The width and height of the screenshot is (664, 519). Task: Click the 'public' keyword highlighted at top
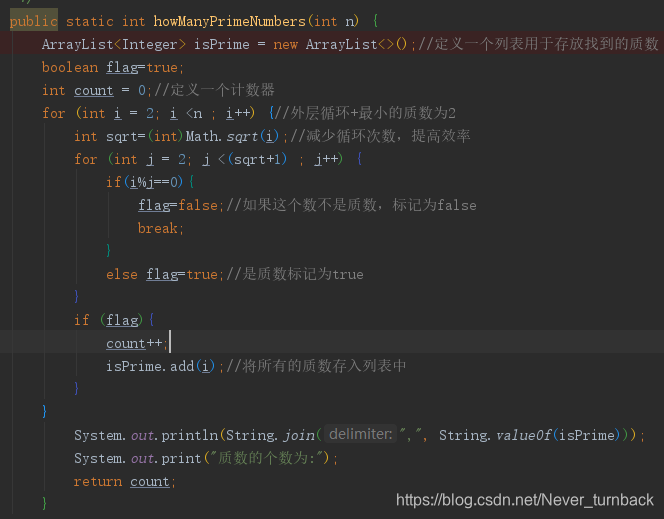pyautogui.click(x=33, y=21)
